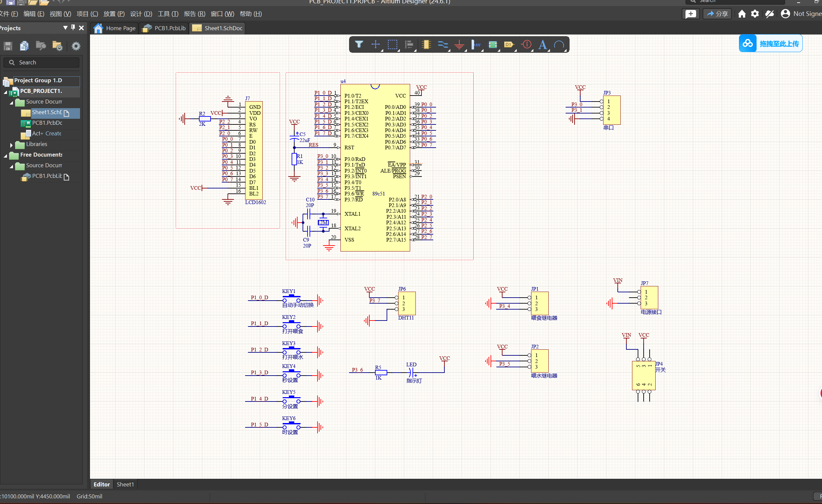Open the 报告 (R) menu
822x504 pixels.
pyautogui.click(x=195, y=14)
